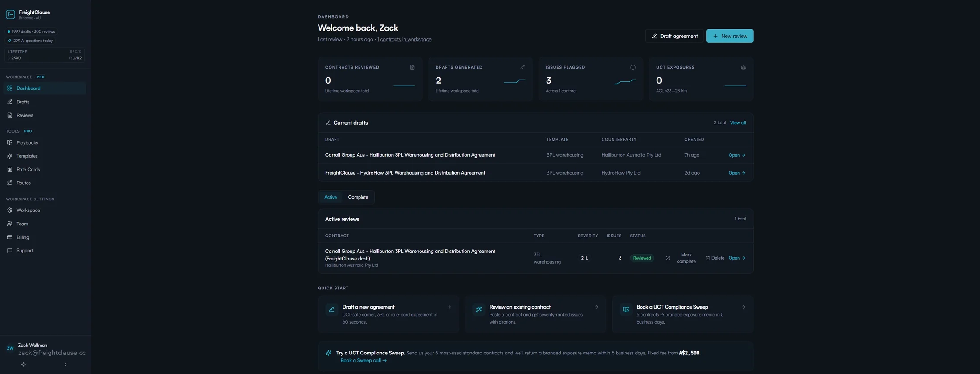980x374 pixels.
Task: Switch to the Complete tab
Action: coord(358,197)
